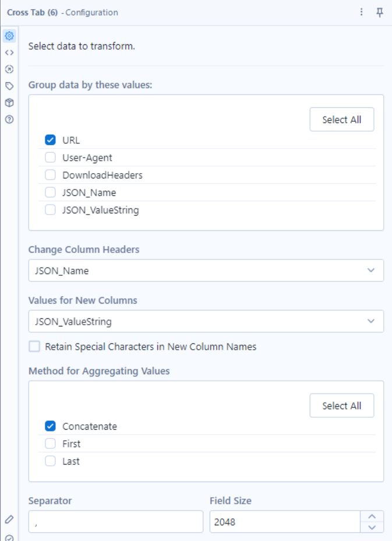The height and width of the screenshot is (541, 392).
Task: Open the Values for New Columns dropdown
Action: pyautogui.click(x=206, y=321)
